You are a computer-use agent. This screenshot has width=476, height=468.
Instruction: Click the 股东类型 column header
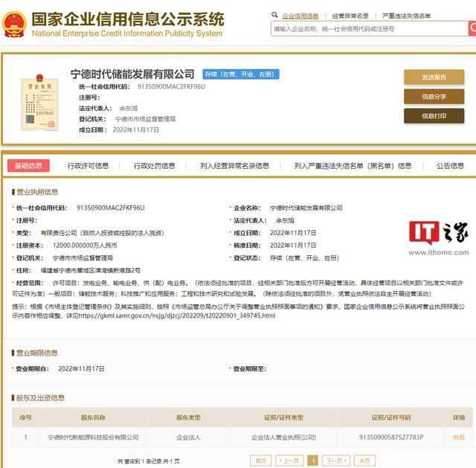(x=188, y=417)
